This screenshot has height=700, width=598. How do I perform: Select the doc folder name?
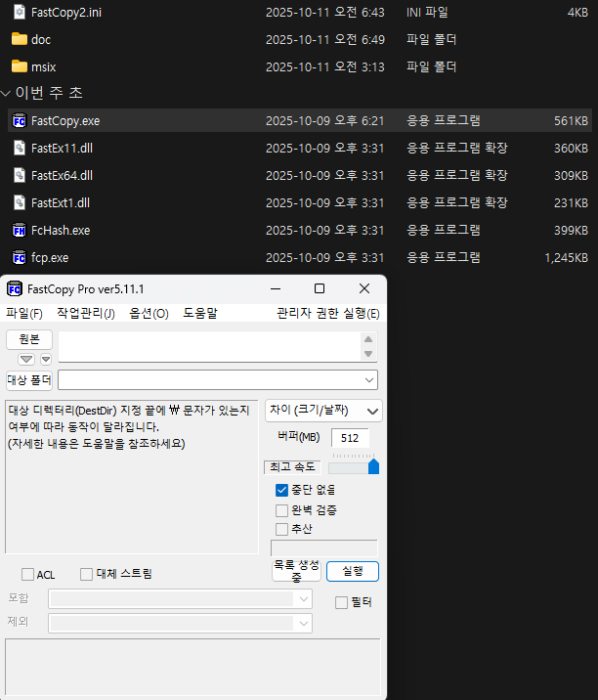coord(41,40)
